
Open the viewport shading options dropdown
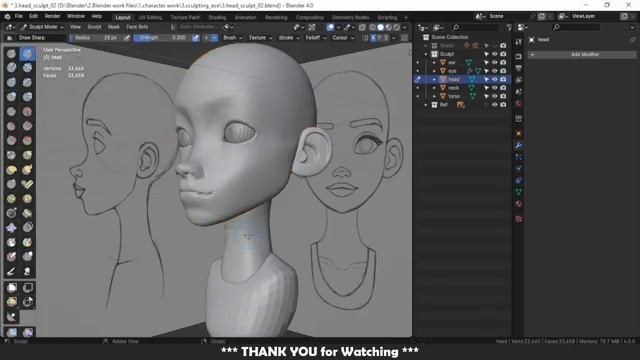coord(404,27)
